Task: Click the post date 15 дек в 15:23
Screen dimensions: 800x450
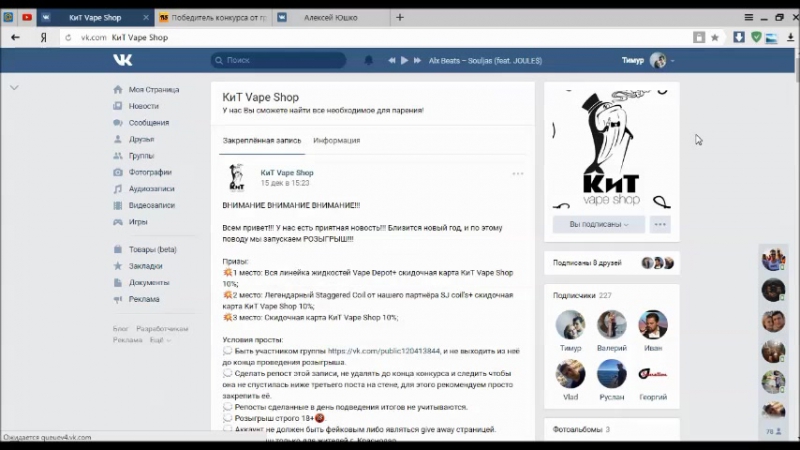Action: point(285,183)
